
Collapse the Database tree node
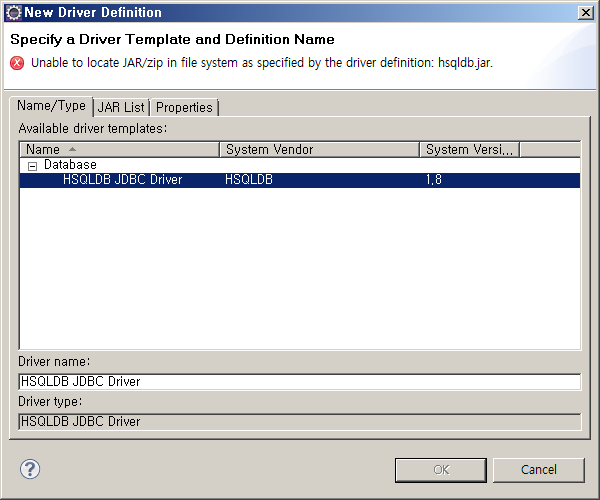[32, 165]
